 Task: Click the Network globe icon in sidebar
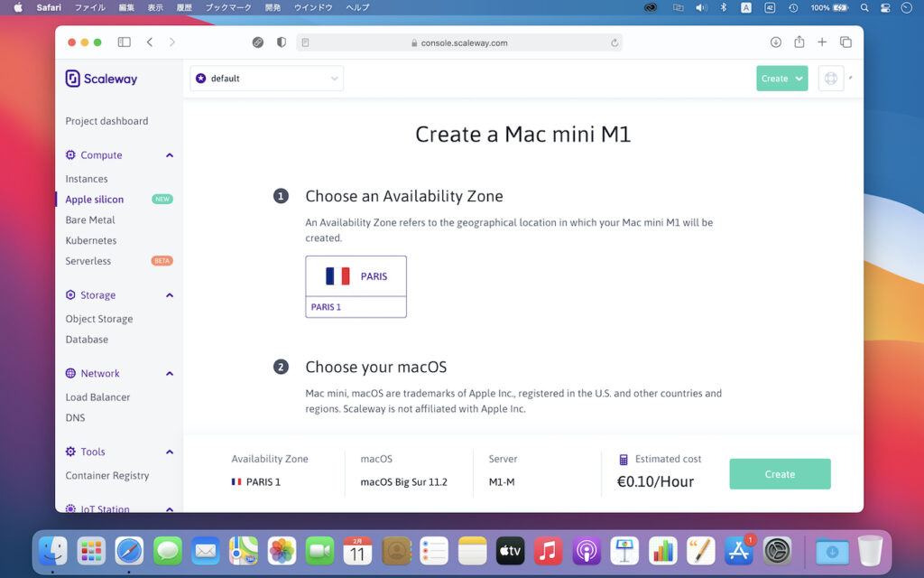tap(72, 373)
